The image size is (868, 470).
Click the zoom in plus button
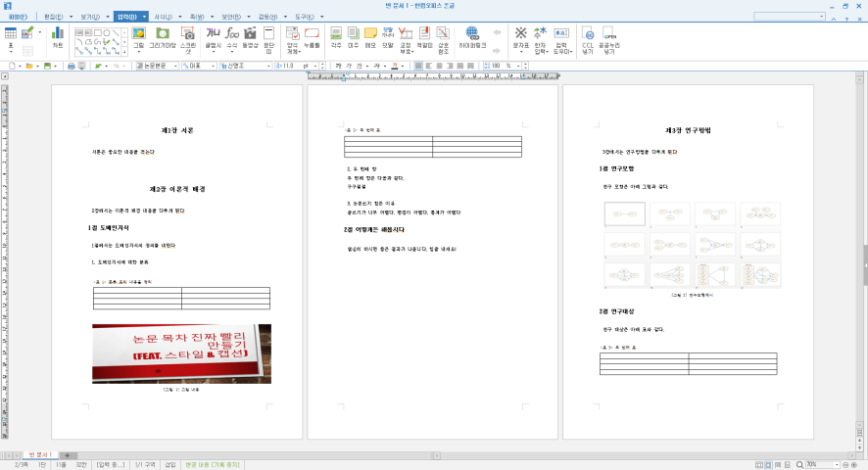854,465
